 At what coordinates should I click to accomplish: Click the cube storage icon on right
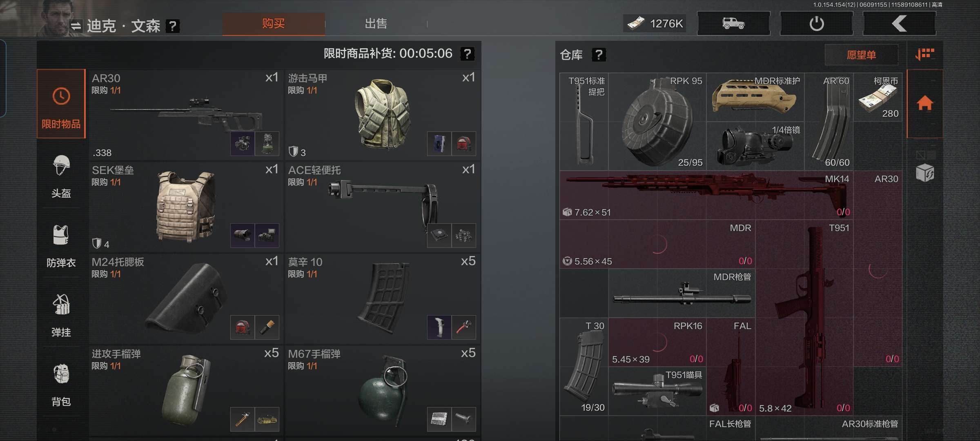(925, 173)
